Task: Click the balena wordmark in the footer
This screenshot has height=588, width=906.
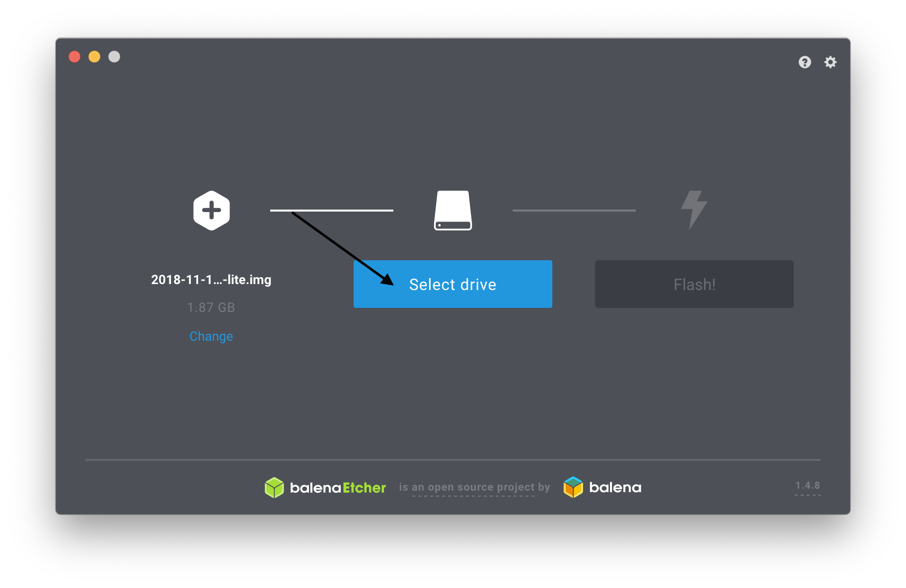Action: coord(615,488)
